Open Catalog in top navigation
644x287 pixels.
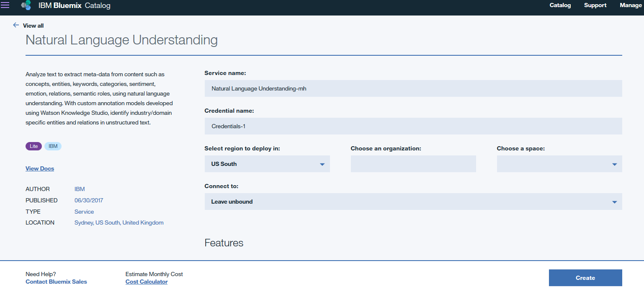(560, 5)
